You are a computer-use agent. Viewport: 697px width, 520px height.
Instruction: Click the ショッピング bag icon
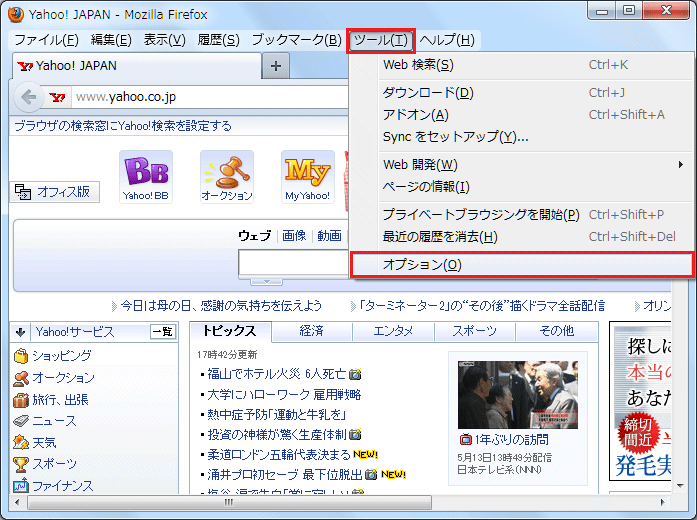pos(21,356)
